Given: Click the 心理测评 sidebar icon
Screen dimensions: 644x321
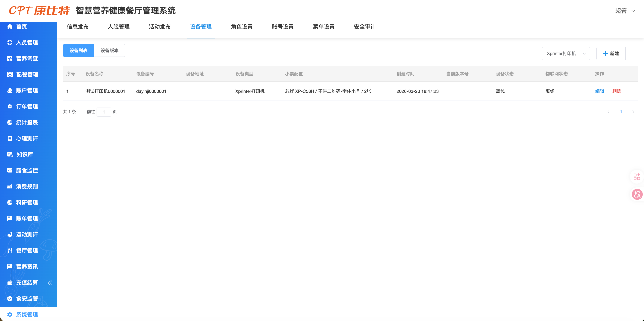Looking at the screenshot, I should [10, 138].
